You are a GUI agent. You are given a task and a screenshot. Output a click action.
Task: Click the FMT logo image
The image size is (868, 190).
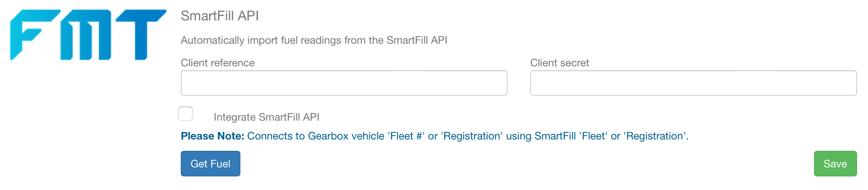(88, 35)
